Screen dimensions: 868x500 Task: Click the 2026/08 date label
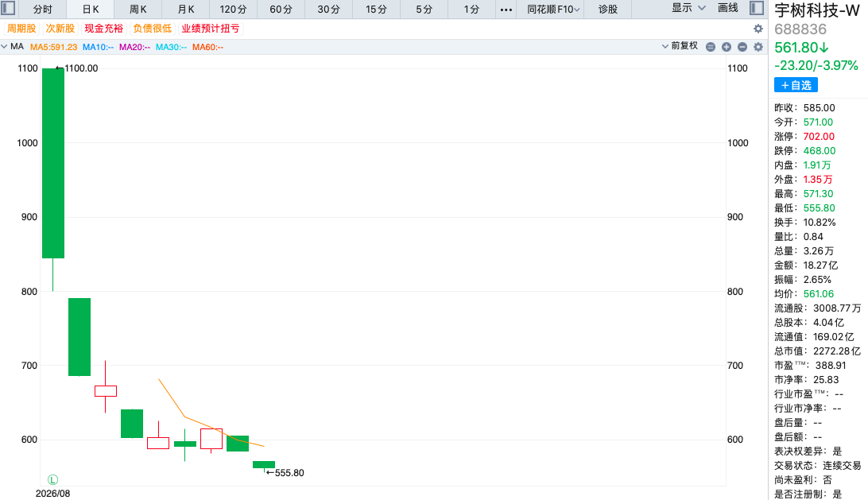tap(53, 494)
